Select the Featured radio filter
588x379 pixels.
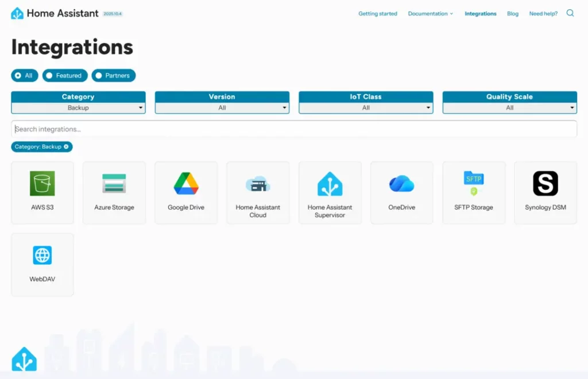coord(65,75)
